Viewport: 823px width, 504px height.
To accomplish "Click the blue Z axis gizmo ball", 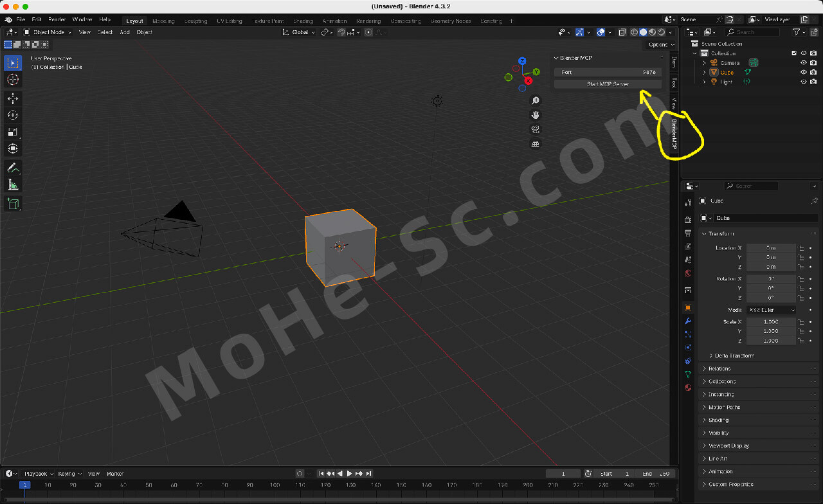I will coord(522,61).
